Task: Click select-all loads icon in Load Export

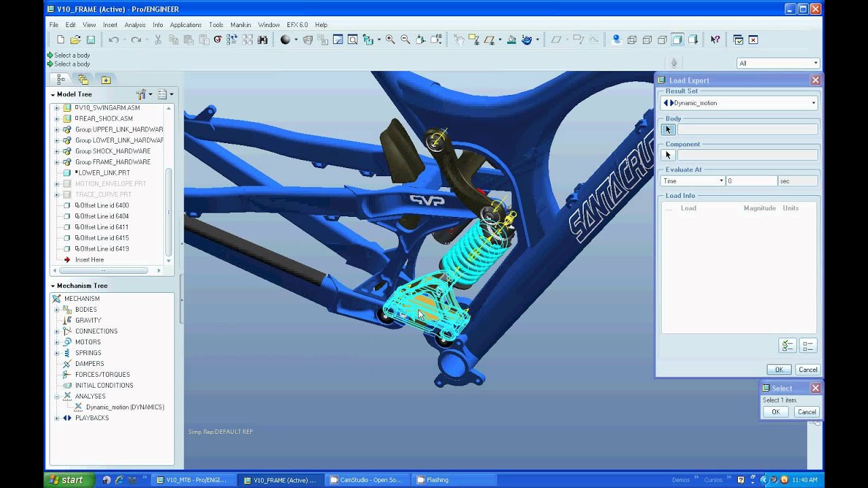Action: click(787, 346)
